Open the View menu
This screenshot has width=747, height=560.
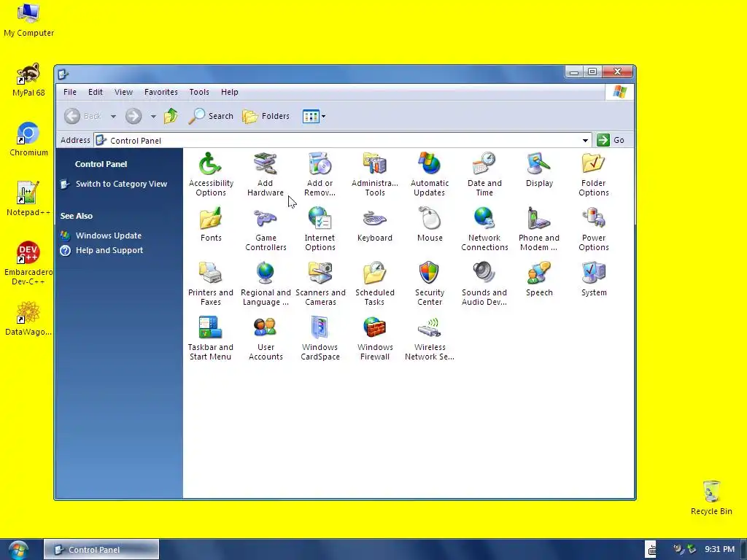(x=123, y=92)
